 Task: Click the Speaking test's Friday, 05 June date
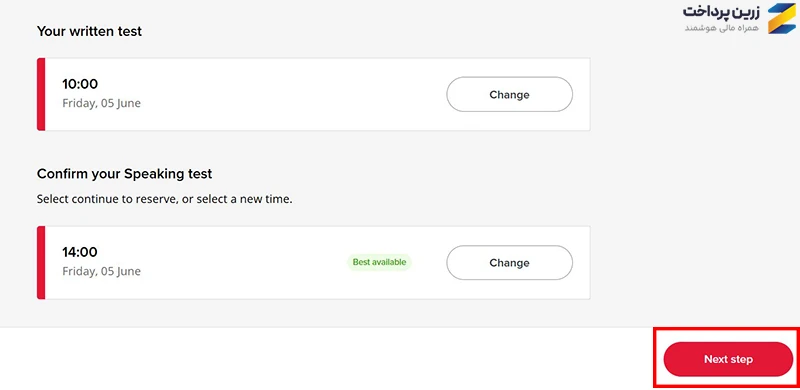tap(102, 271)
